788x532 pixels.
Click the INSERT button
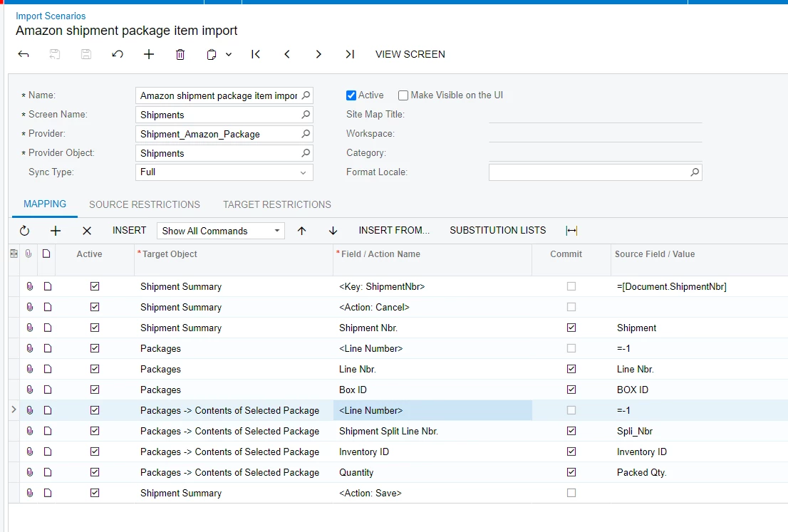pyautogui.click(x=129, y=230)
